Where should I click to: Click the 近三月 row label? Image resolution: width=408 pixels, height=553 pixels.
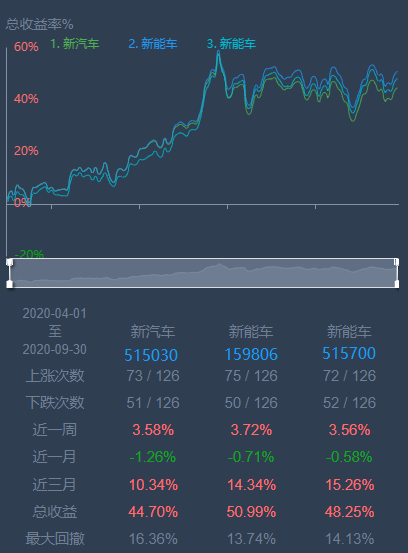[x=54, y=485]
